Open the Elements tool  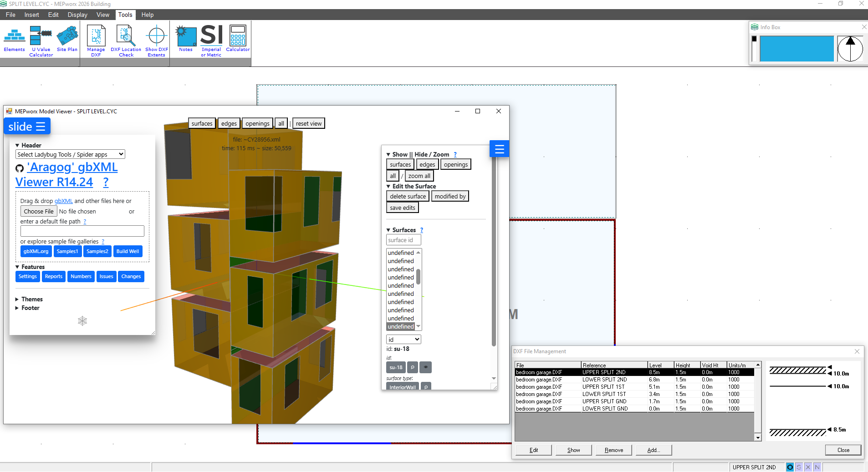pos(14,39)
